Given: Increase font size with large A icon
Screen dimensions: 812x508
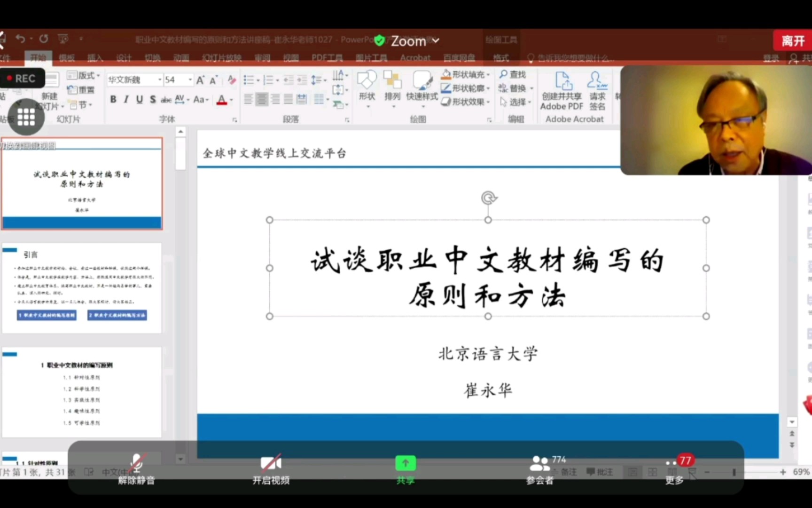Looking at the screenshot, I should (x=201, y=80).
